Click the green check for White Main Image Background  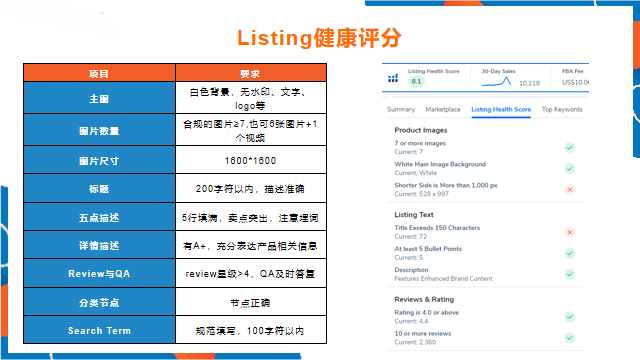tap(570, 168)
